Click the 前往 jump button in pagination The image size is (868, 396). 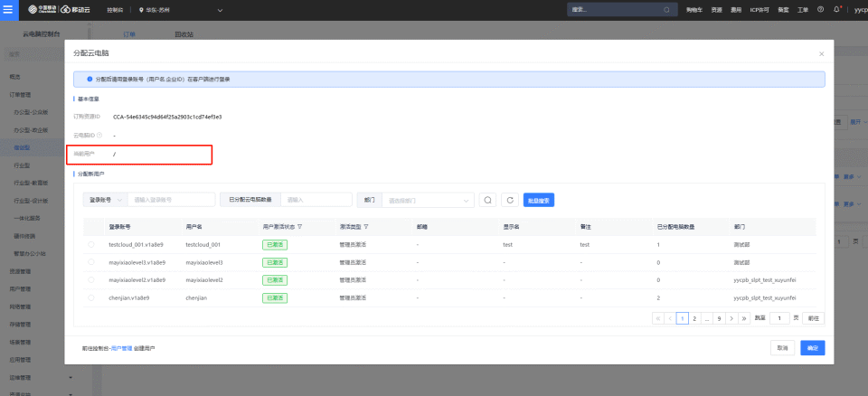coord(813,318)
